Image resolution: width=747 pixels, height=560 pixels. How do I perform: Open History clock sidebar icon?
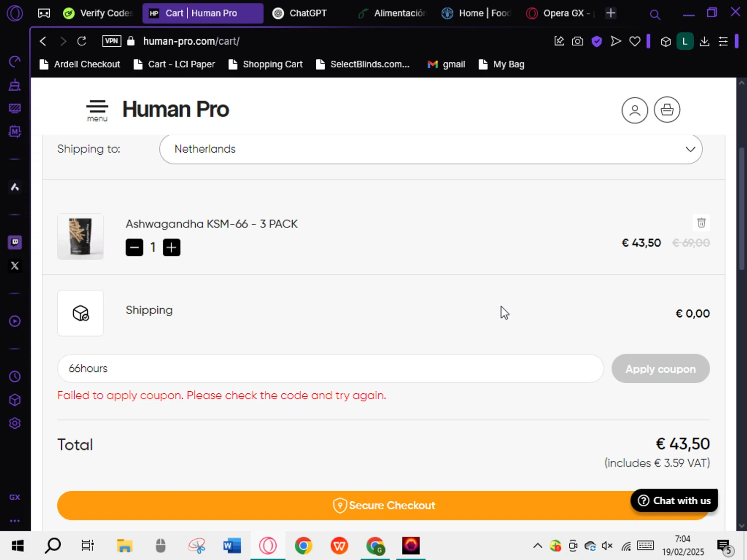coord(15,377)
